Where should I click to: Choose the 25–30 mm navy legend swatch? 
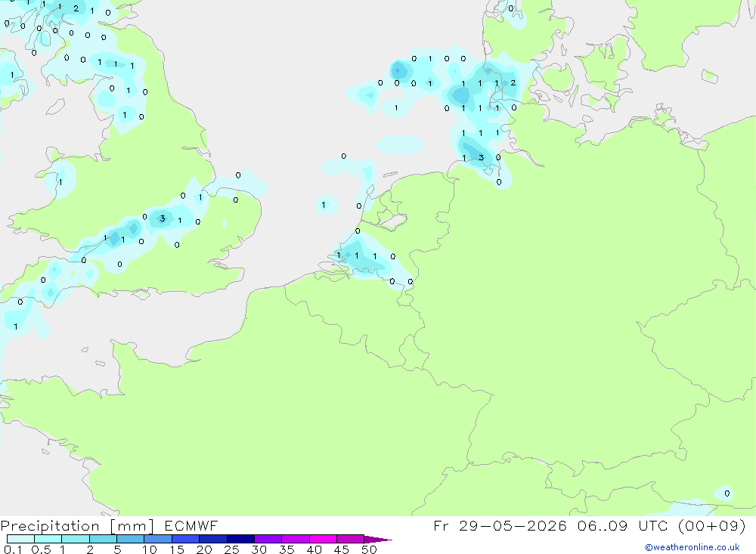click(x=240, y=539)
